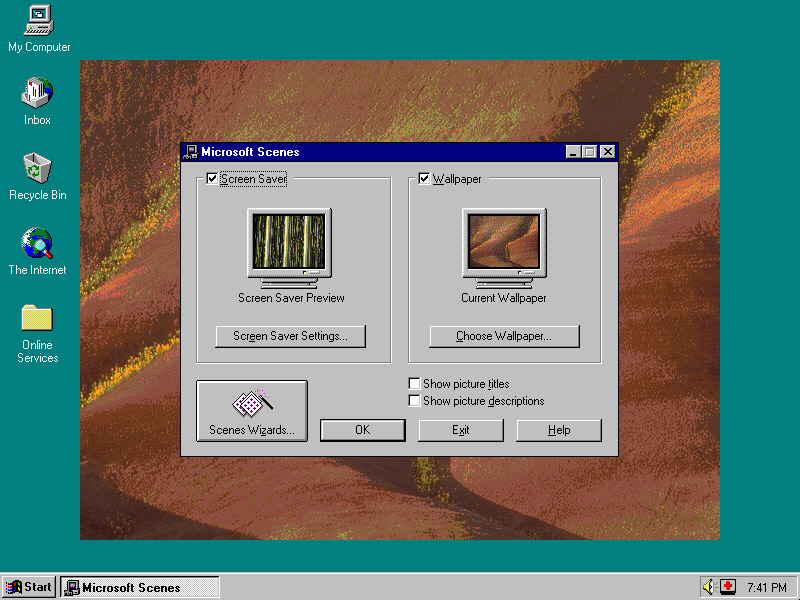Click the Microsoft Scenes taskbar button
Viewport: 800px width, 600px height.
pos(140,587)
